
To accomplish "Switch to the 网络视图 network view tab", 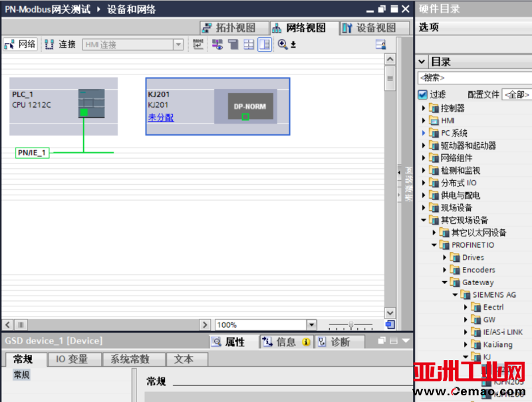I will click(304, 28).
